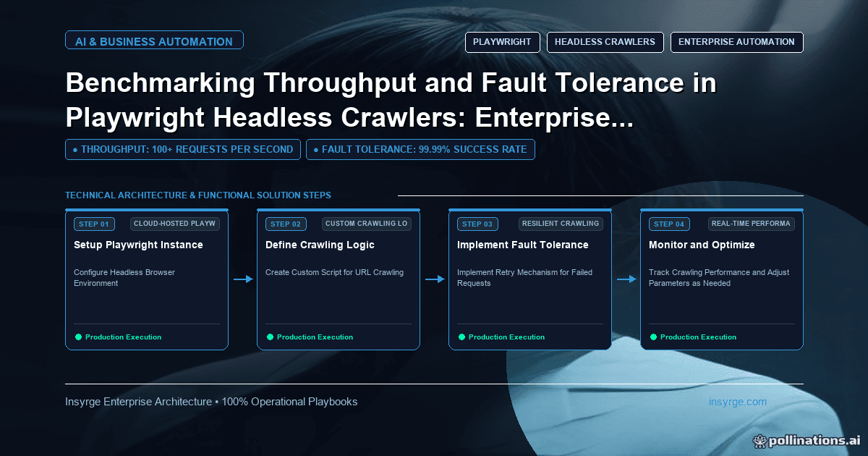Click the RESILIENT CRAWLING label
Viewport: 868px width, 456px height.
(x=561, y=224)
